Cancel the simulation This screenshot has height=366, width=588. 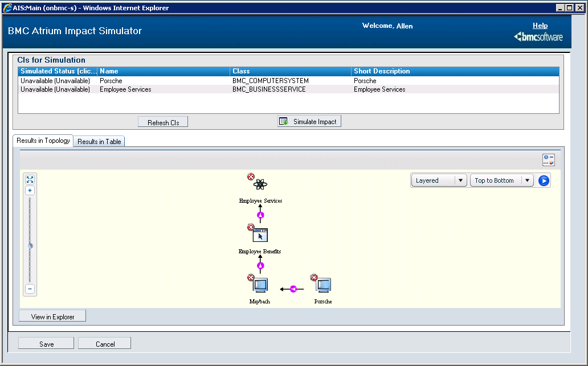pyautogui.click(x=105, y=344)
